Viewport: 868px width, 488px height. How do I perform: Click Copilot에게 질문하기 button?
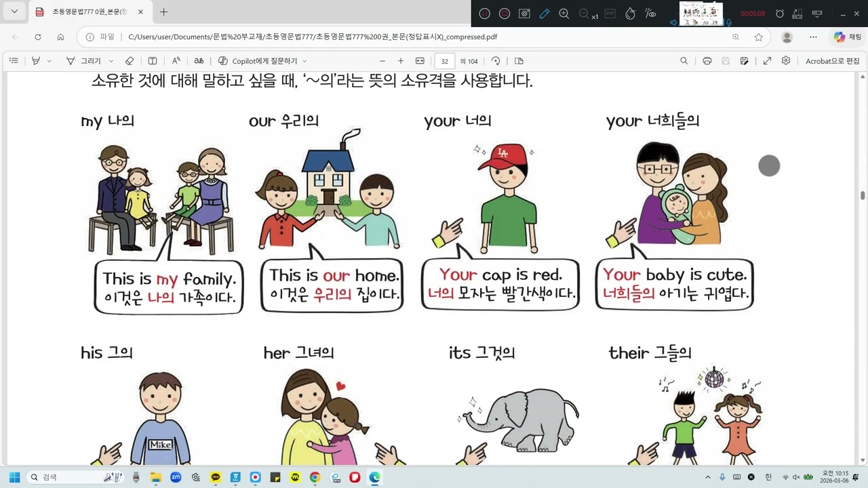[x=258, y=61]
